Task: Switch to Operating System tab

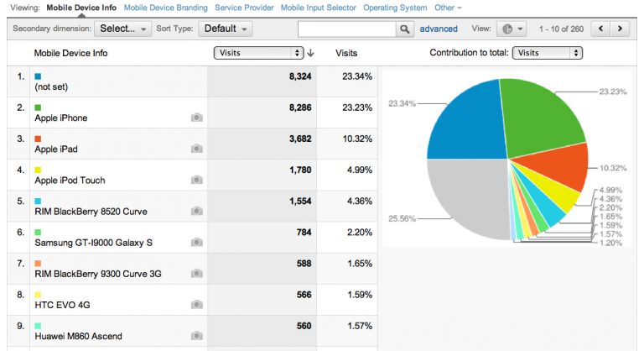Action: coord(395,8)
